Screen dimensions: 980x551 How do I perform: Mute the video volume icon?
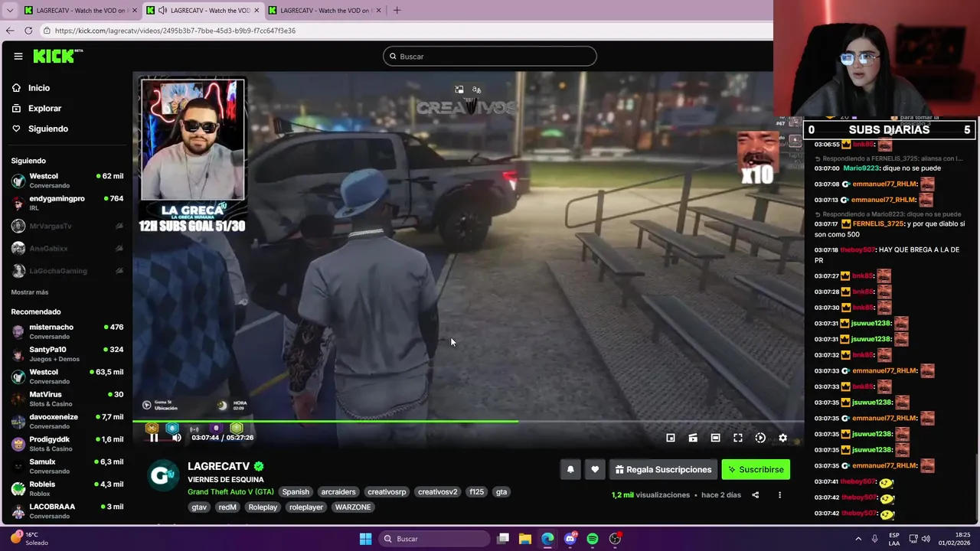[176, 438]
